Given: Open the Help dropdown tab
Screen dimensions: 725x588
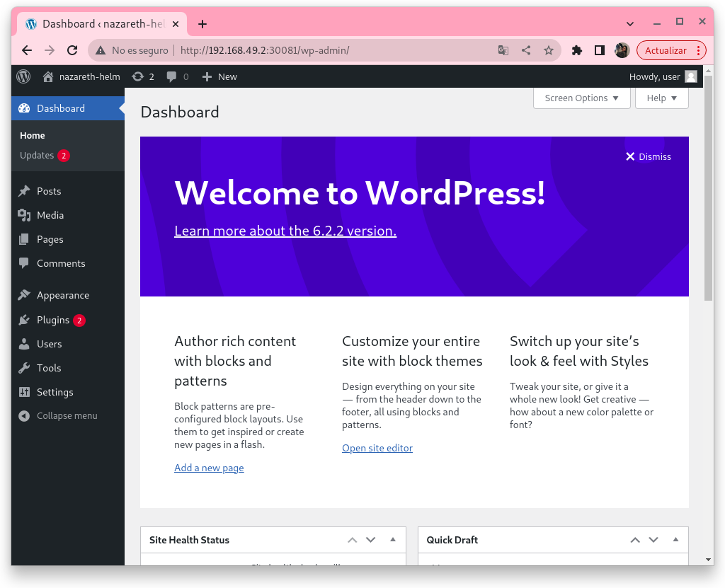Looking at the screenshot, I should (x=661, y=98).
